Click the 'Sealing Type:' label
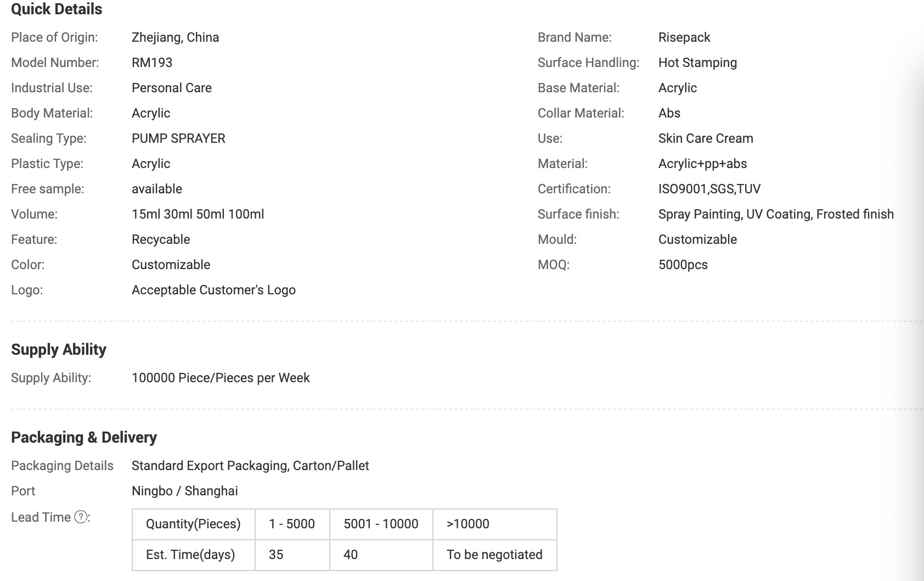924x581 pixels. [x=49, y=138]
